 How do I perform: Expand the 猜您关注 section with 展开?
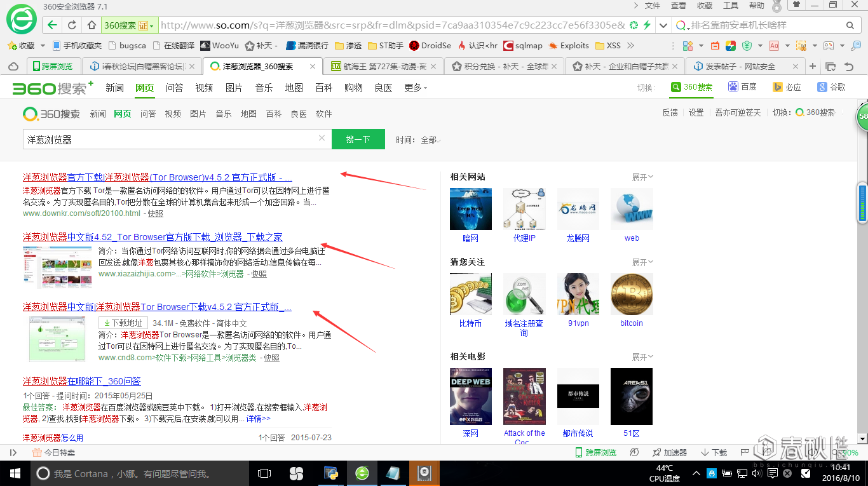point(642,262)
